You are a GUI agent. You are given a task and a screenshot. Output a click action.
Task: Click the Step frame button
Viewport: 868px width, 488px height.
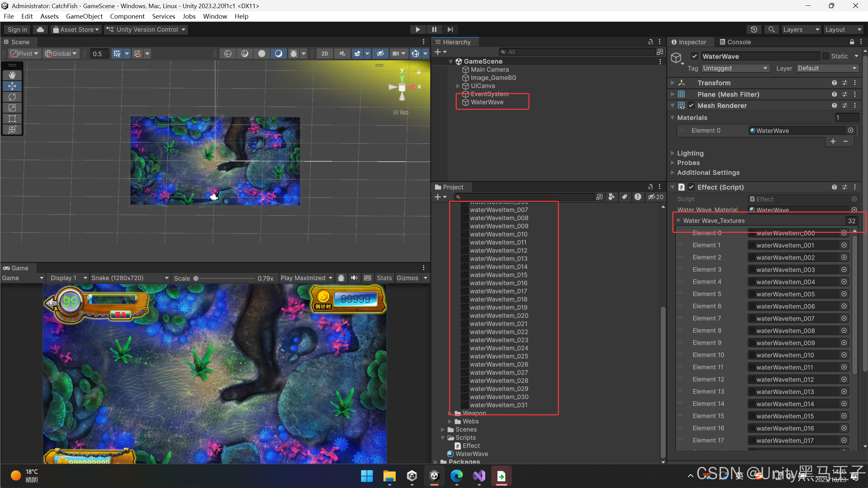(450, 29)
